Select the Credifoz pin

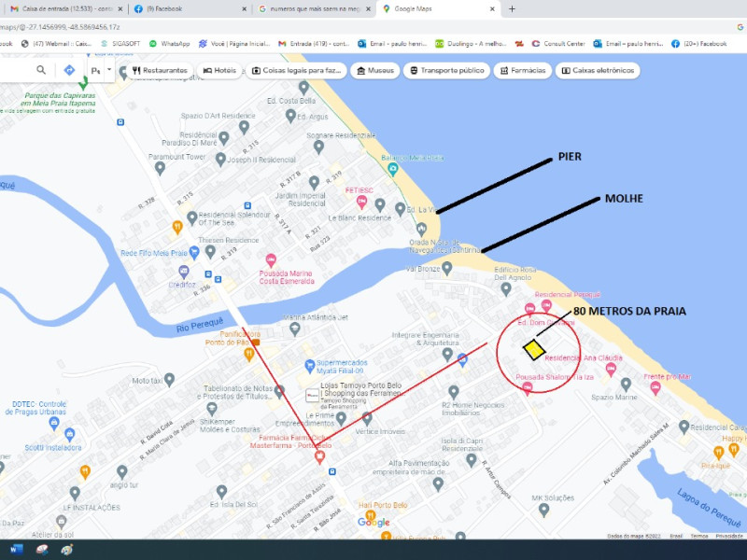tap(183, 272)
